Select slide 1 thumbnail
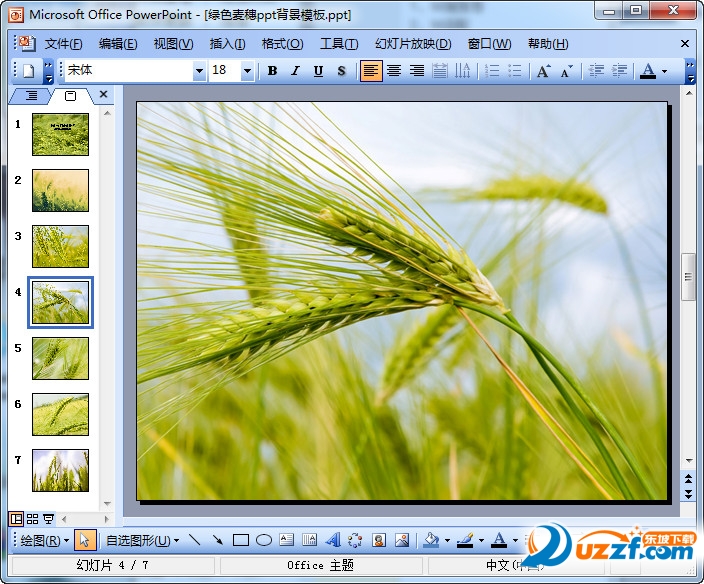Image resolution: width=704 pixels, height=584 pixels. coord(60,134)
